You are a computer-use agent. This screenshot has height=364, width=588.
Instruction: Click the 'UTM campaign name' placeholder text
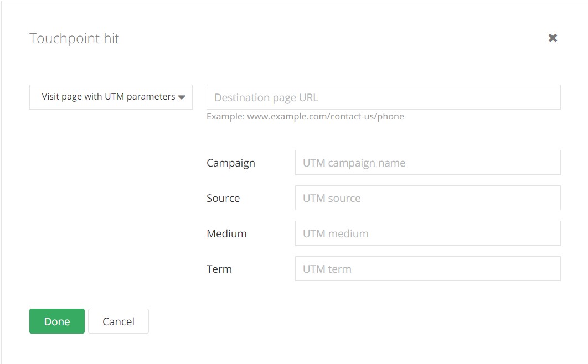354,163
